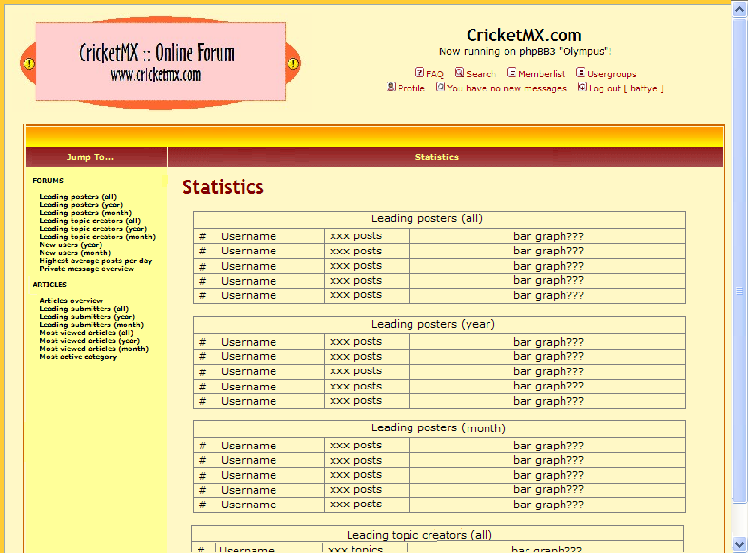Open Most active category link
The height and width of the screenshot is (553, 748).
coord(78,357)
